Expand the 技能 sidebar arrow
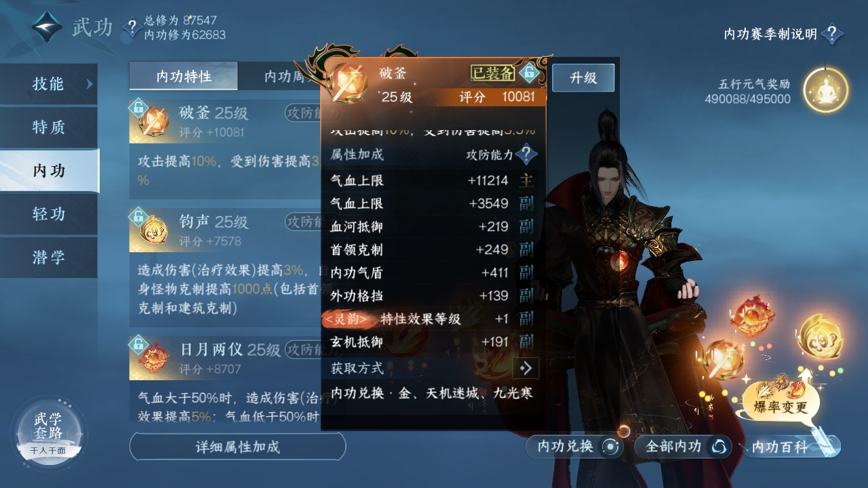This screenshot has height=488, width=868. point(89,84)
